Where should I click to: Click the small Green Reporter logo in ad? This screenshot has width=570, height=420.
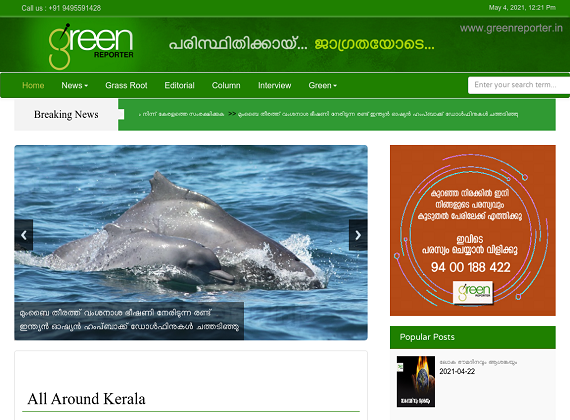coord(473,292)
